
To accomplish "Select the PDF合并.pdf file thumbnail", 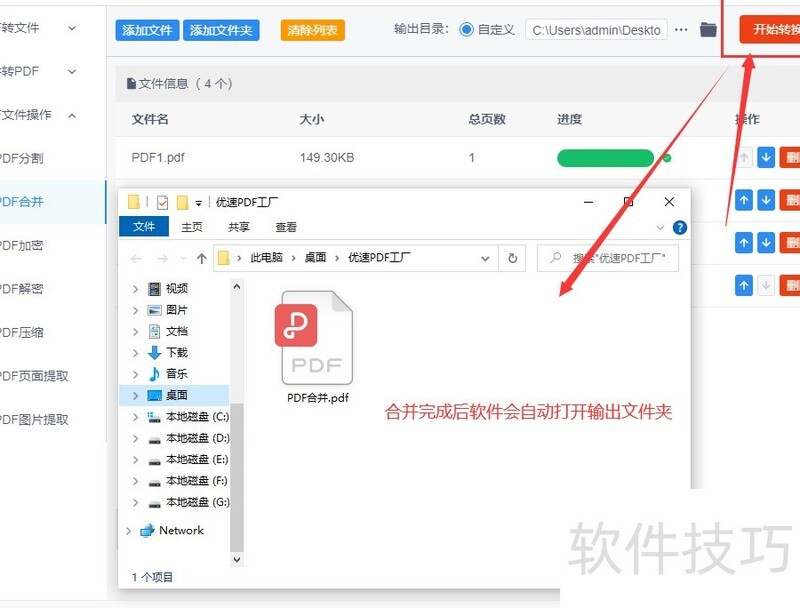I will [315, 340].
